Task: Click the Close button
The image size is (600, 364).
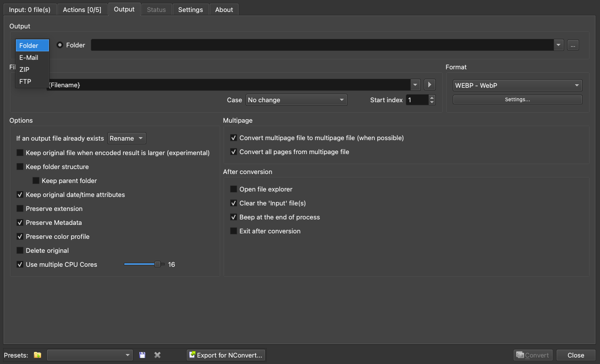Action: click(576, 355)
